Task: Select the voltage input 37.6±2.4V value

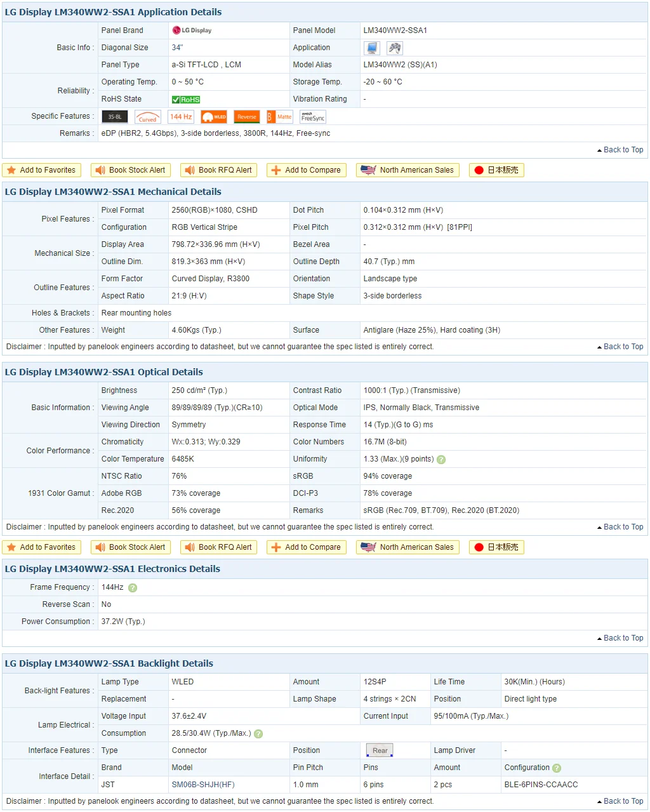Action: [189, 716]
